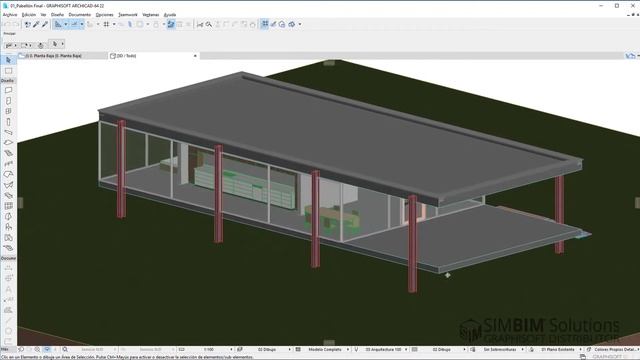The height and width of the screenshot is (360, 640).
Task: Activate the Zone tool in toolbox
Action: [x=8, y=238]
